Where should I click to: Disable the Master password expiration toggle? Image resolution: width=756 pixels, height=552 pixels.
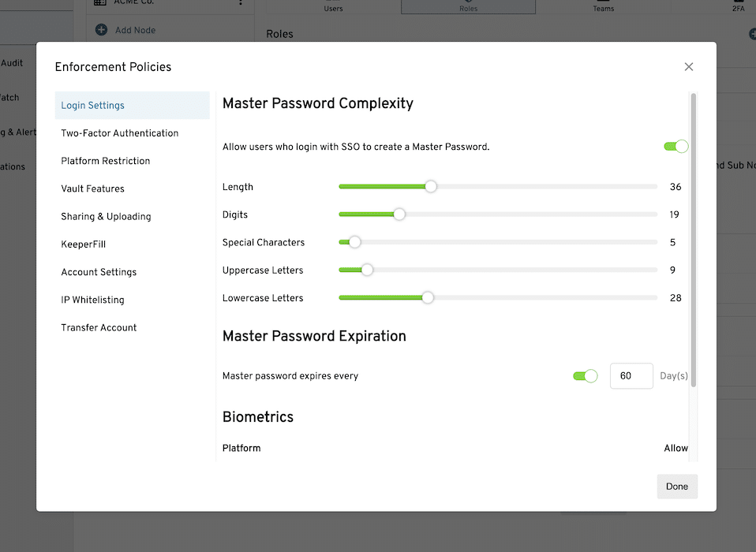(x=585, y=376)
